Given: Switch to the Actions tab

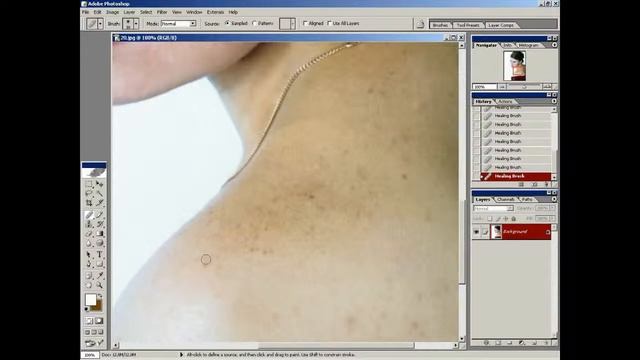Looking at the screenshot, I should coord(505,101).
